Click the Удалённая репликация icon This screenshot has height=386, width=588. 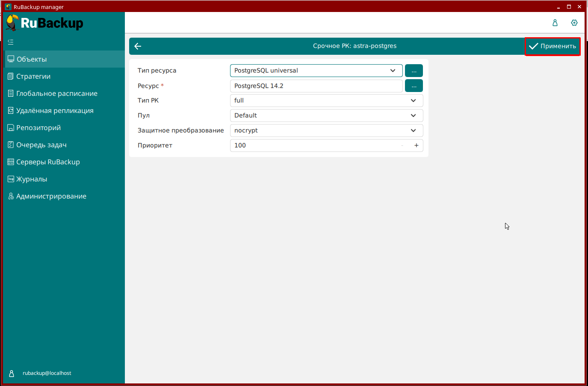[11, 110]
